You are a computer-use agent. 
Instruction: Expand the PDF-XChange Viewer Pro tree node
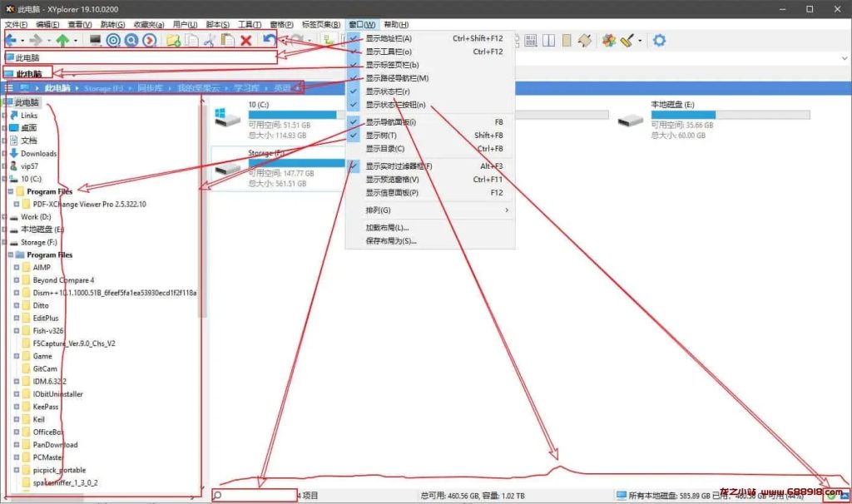tap(17, 205)
